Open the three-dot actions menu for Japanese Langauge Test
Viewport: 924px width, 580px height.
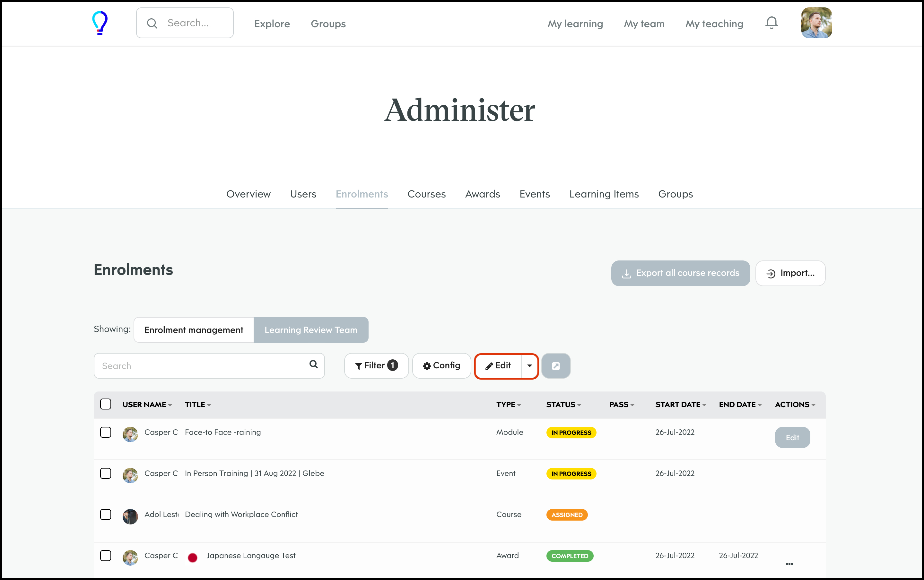(789, 564)
